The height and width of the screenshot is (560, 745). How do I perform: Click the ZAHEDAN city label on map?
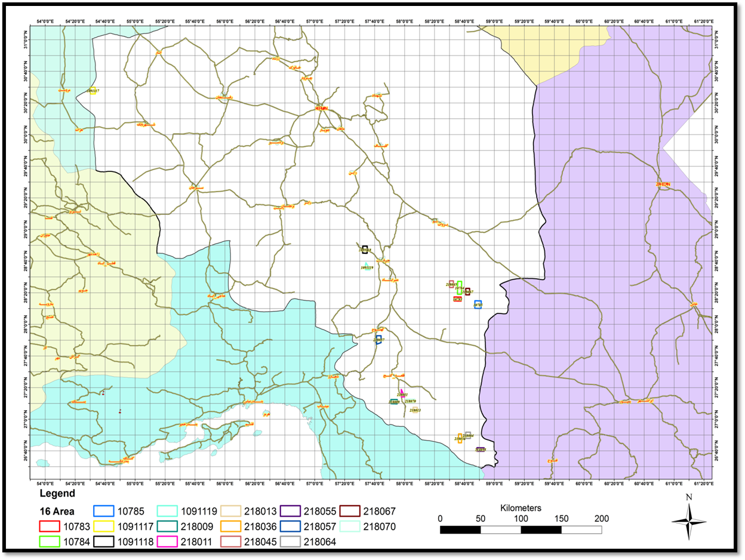tap(663, 184)
